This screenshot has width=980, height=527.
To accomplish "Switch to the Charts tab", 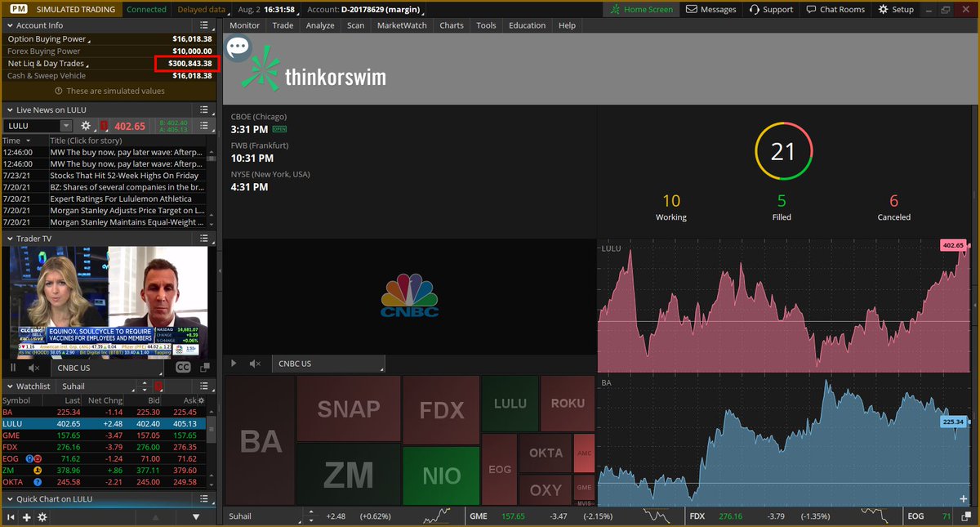I will coord(452,25).
